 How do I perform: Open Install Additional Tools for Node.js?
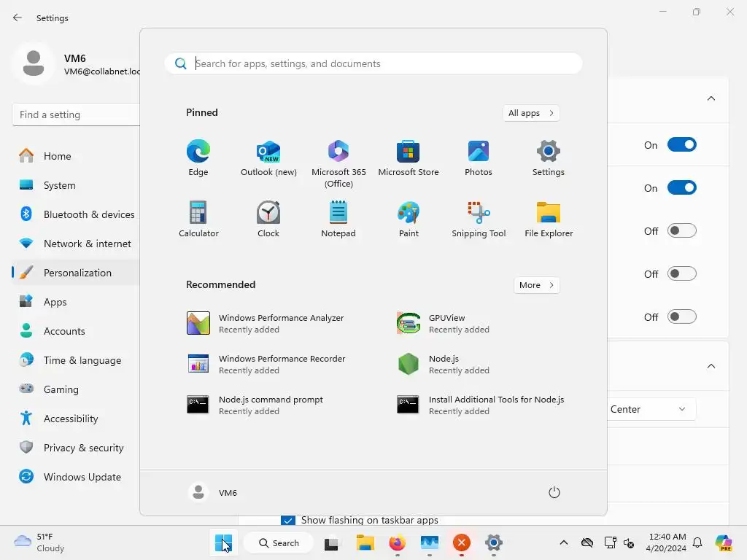pos(481,405)
